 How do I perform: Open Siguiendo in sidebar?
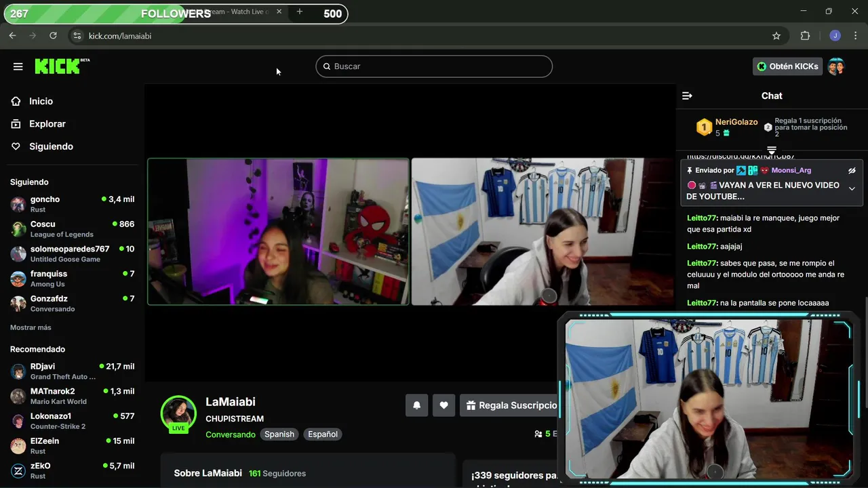pos(51,146)
